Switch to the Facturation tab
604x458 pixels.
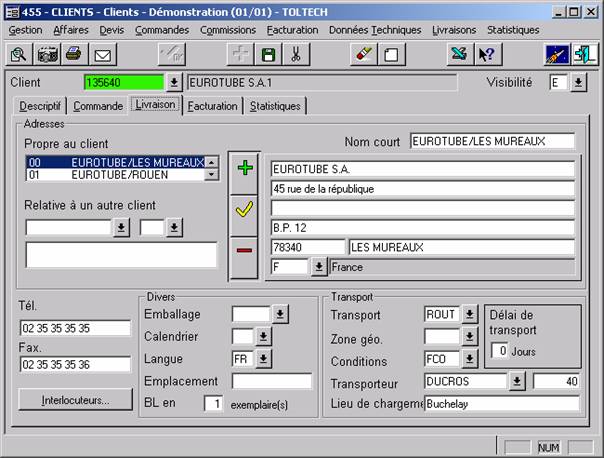tap(213, 106)
